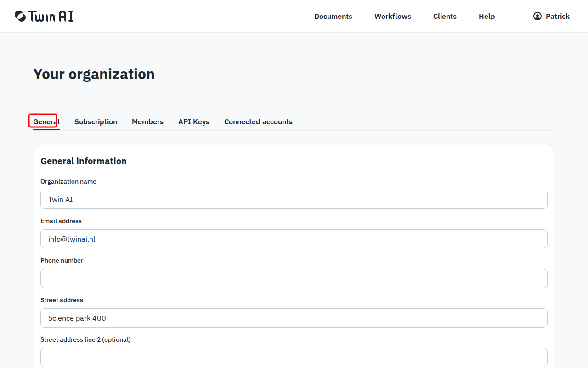Open the API Keys tab
This screenshot has width=588, height=368.
point(193,121)
